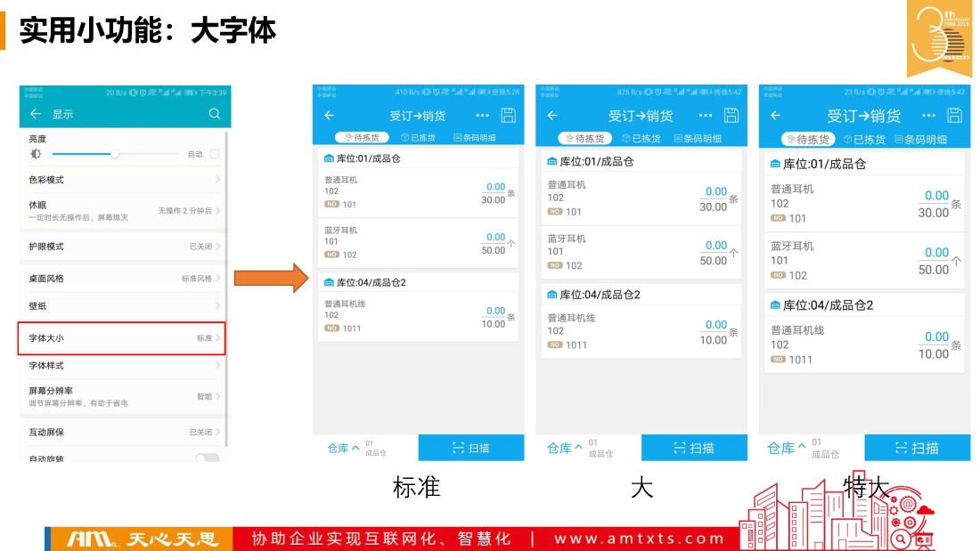Open the 休眠 timeout option

121,210
